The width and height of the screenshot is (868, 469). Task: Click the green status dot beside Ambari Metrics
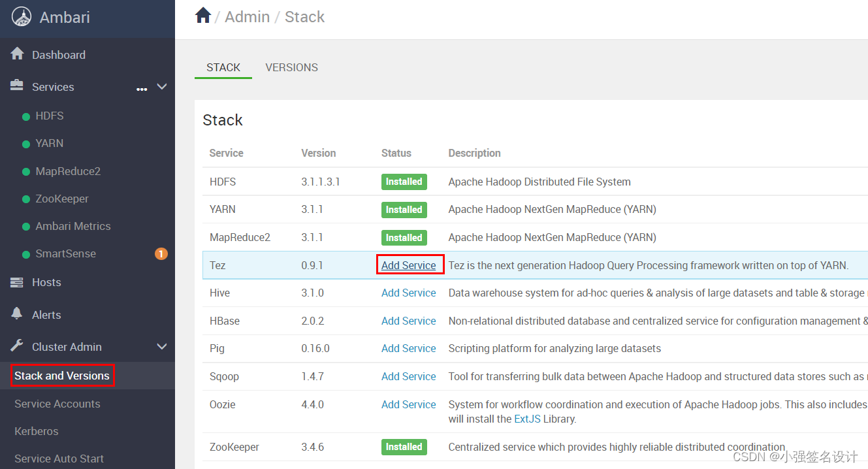point(26,227)
